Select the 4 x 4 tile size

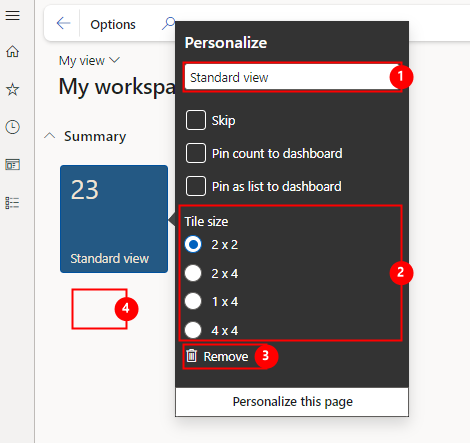(193, 330)
